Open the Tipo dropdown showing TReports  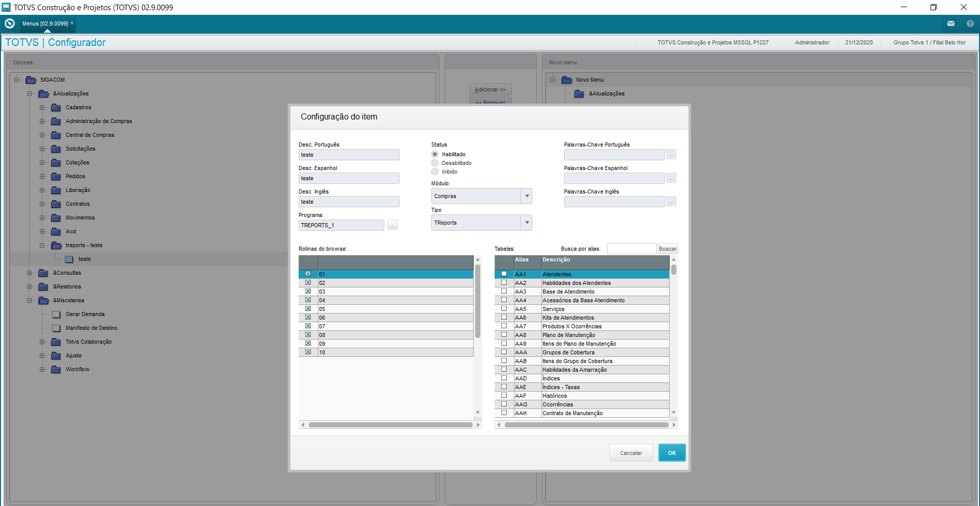pyautogui.click(x=481, y=223)
